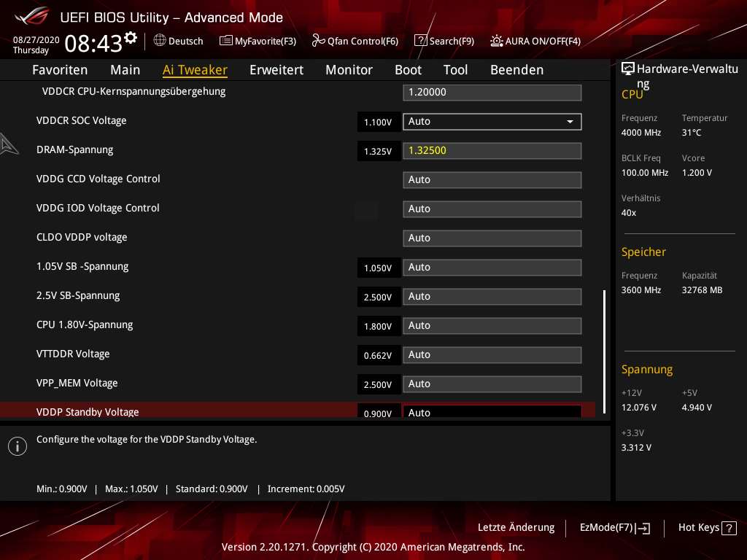This screenshot has width=747, height=560.
Task: Click the globe language icon
Action: click(x=160, y=41)
